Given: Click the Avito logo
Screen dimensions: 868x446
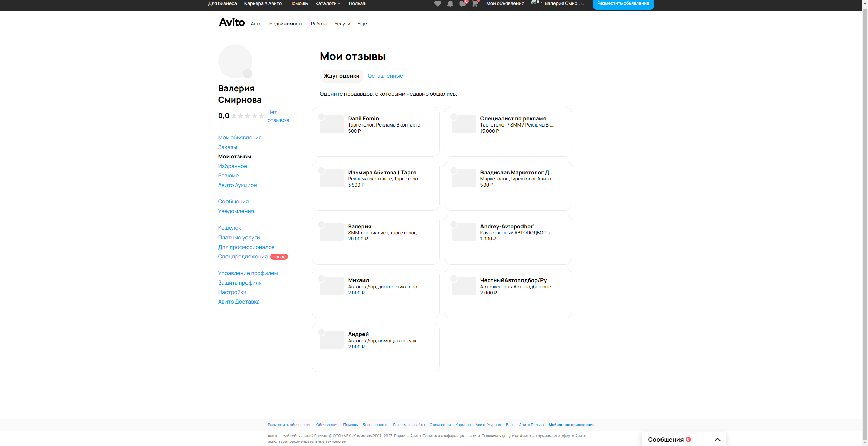Looking at the screenshot, I should click(x=232, y=22).
